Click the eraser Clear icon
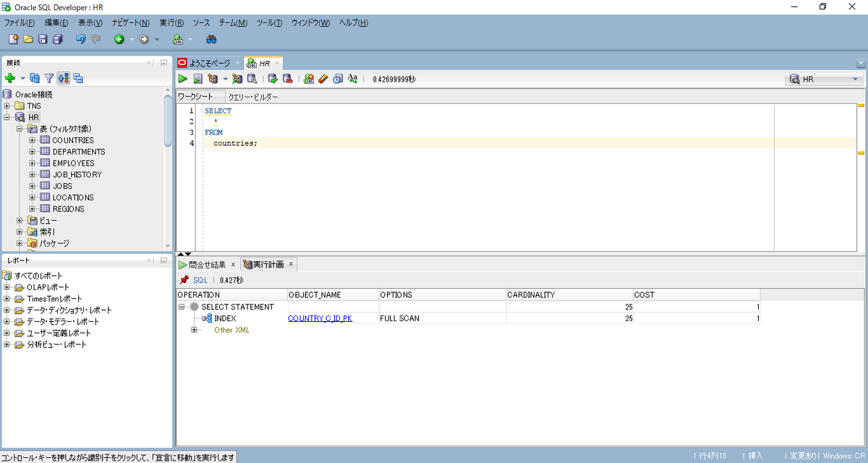Image resolution: width=868 pixels, height=463 pixels. (x=323, y=79)
